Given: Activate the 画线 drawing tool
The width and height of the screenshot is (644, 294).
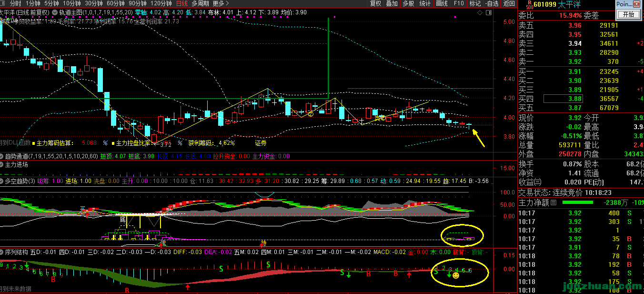Looking at the screenshot, I should pos(442,3).
